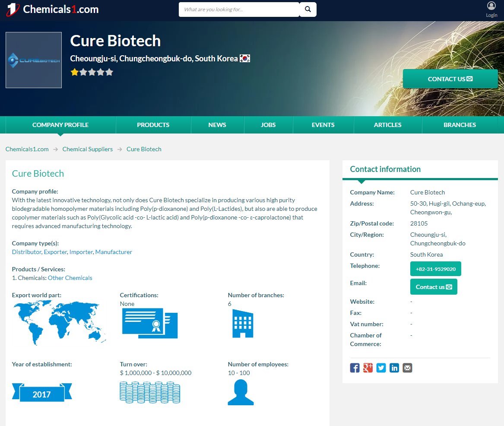
Task: Click the employees value 10 - 100
Action: pos(239,373)
